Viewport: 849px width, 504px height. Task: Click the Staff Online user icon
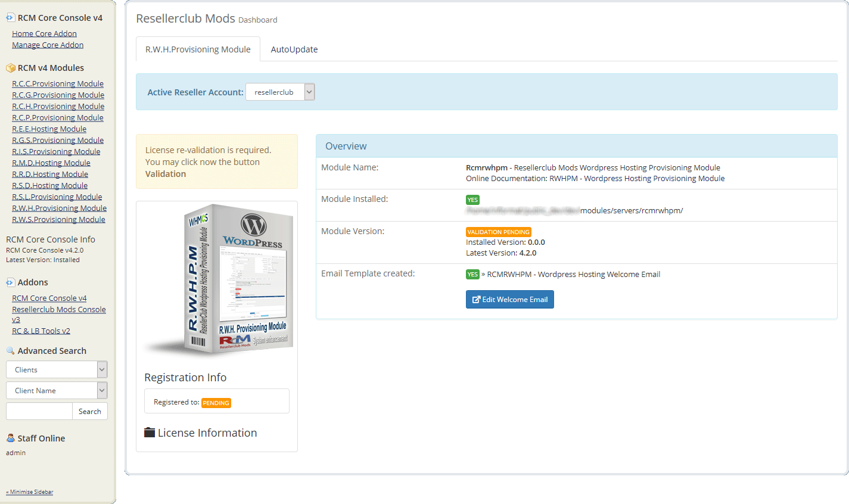[x=10, y=438]
